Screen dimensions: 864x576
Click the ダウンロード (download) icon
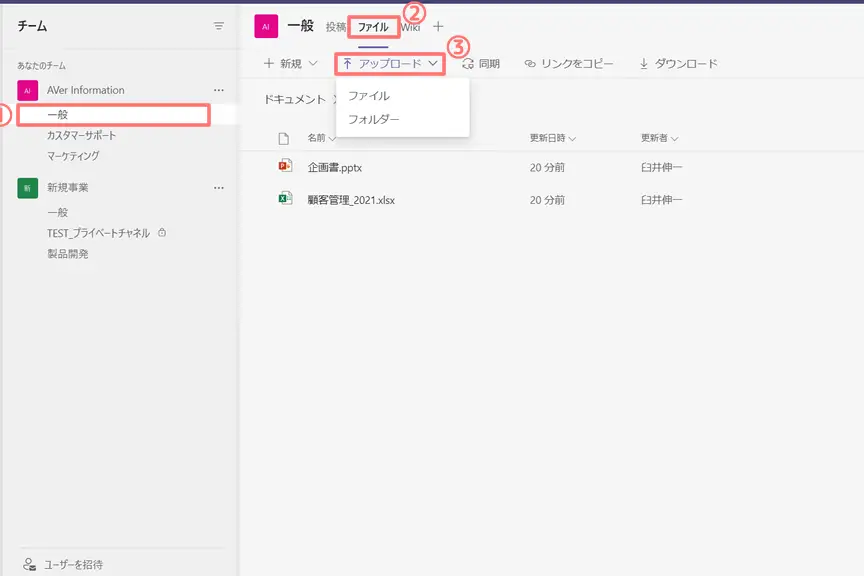pyautogui.click(x=645, y=62)
